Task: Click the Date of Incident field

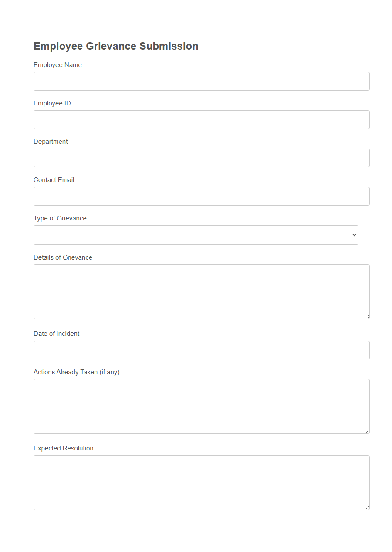Action: 201,350
